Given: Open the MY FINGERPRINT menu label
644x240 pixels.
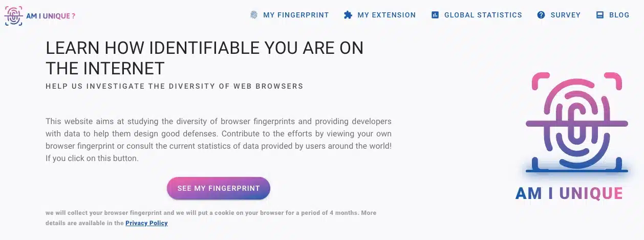Looking at the screenshot, I should 296,15.
